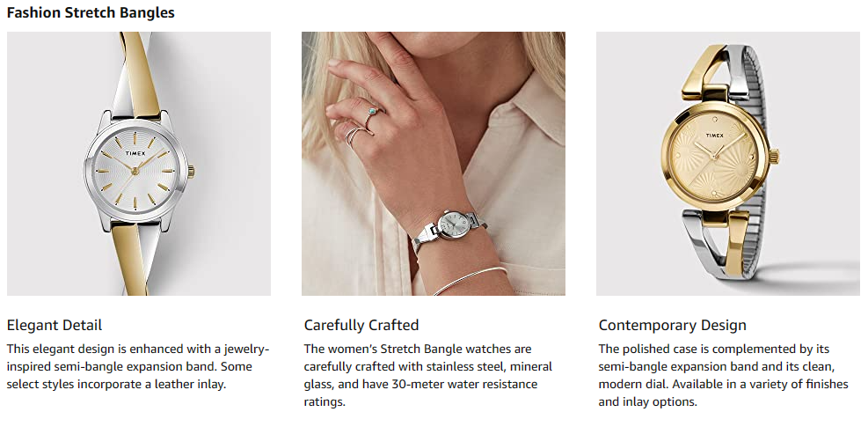Click the jewelry-inspired semi-bangle description paragraph
This screenshot has height=434, width=868.
138,366
